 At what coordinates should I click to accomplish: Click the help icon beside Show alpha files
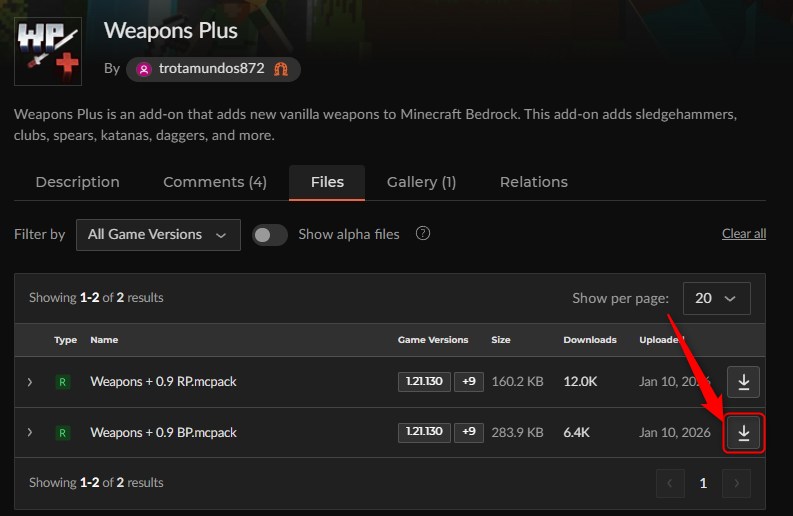pos(423,233)
